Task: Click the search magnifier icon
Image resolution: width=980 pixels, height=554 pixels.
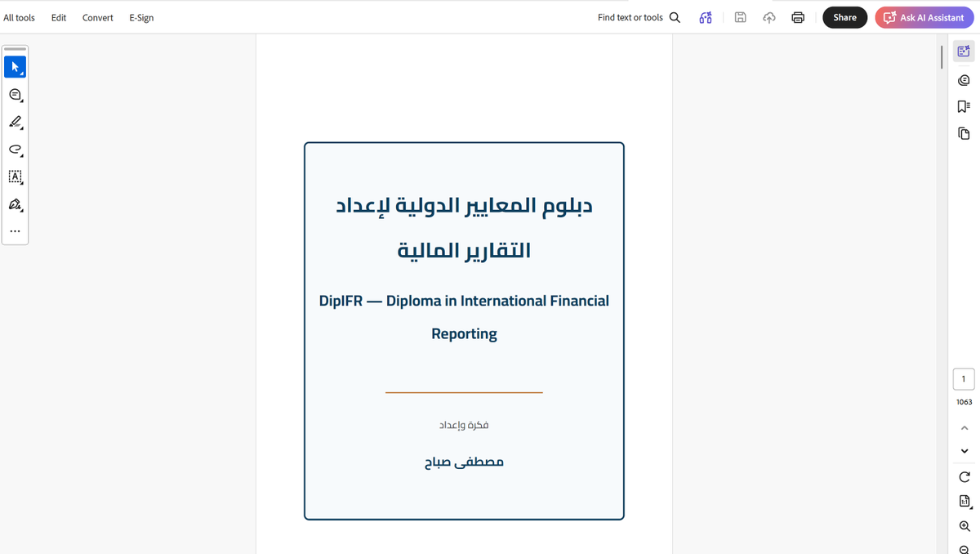Action: pos(675,17)
